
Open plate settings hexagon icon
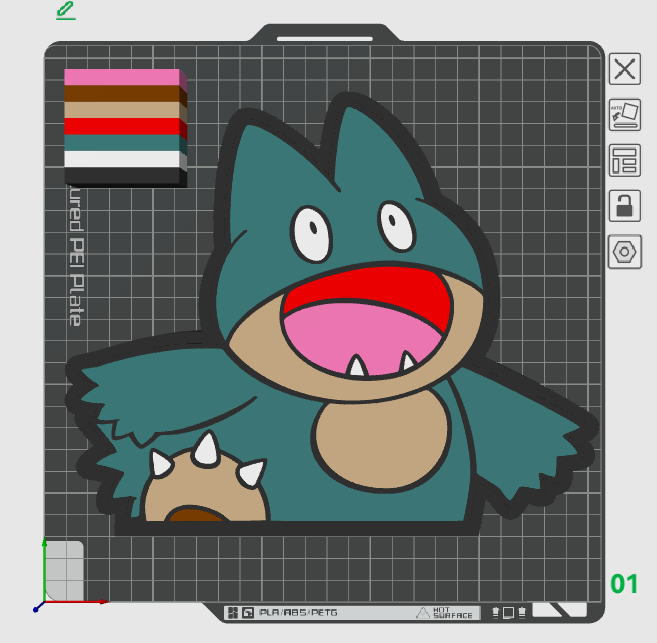pyautogui.click(x=625, y=252)
